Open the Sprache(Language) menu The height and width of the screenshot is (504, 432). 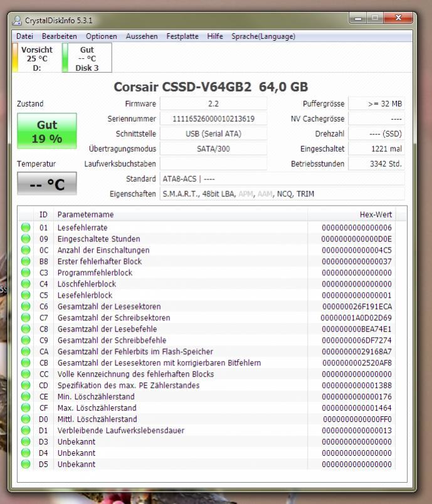(263, 36)
